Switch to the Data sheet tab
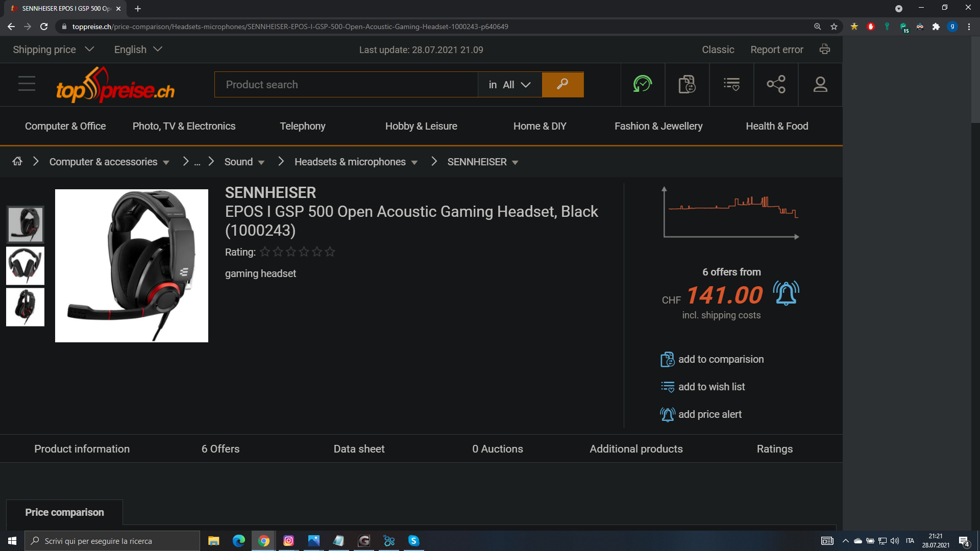Screen dimensions: 980x551 coord(359,449)
